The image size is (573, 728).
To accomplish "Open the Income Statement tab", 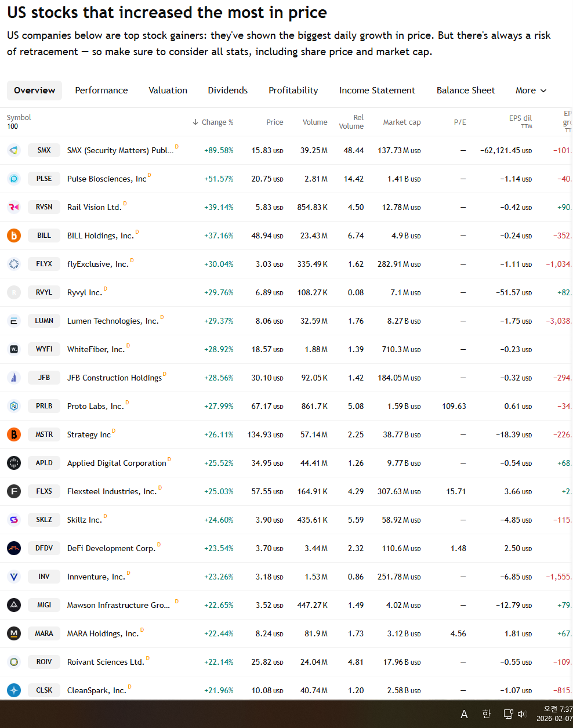I will tap(377, 90).
